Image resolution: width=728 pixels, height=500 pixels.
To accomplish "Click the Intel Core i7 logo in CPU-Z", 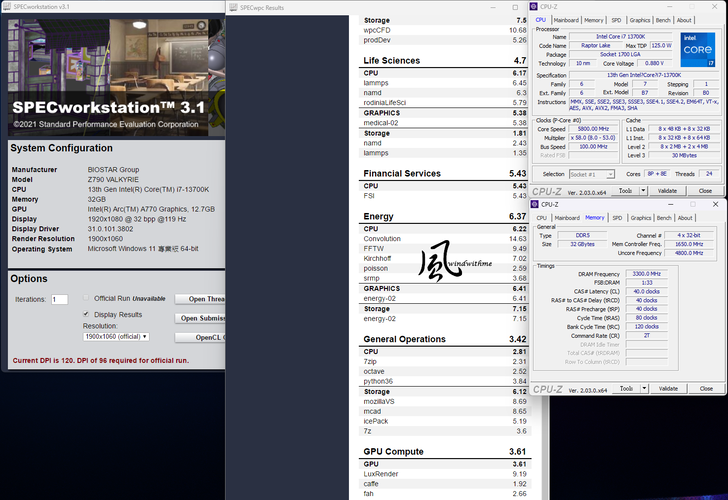I will pyautogui.click(x=697, y=48).
